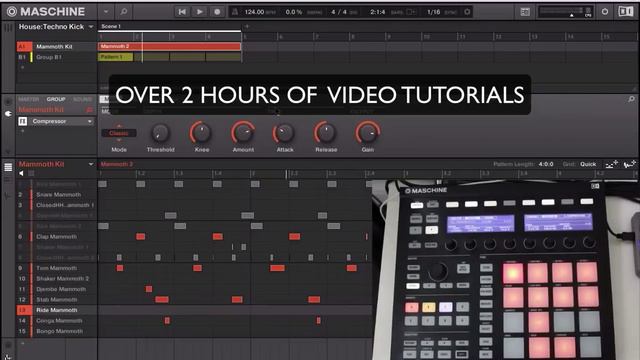
Task: Open the mixer view icon in header
Action: (x=525, y=12)
